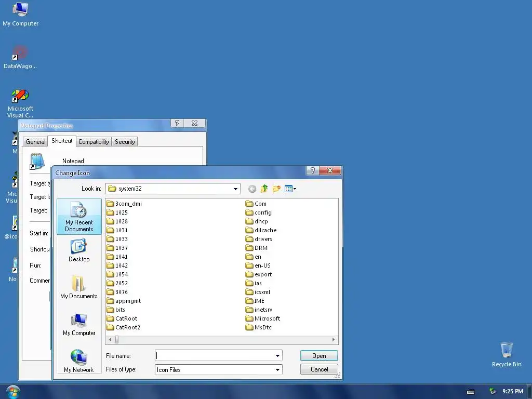Viewport: 532px width, 399px height.
Task: Click the Go Back arrow icon in Change Icon dialog
Action: tap(252, 189)
